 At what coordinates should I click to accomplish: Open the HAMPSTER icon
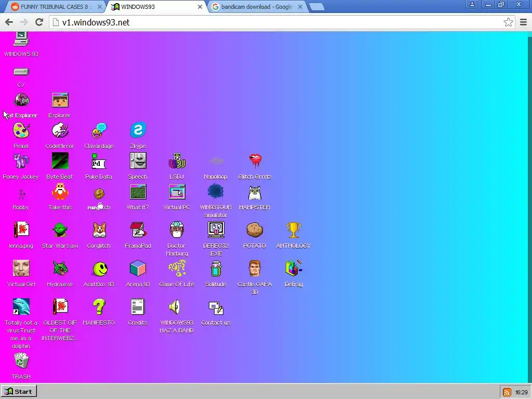pyautogui.click(x=255, y=193)
